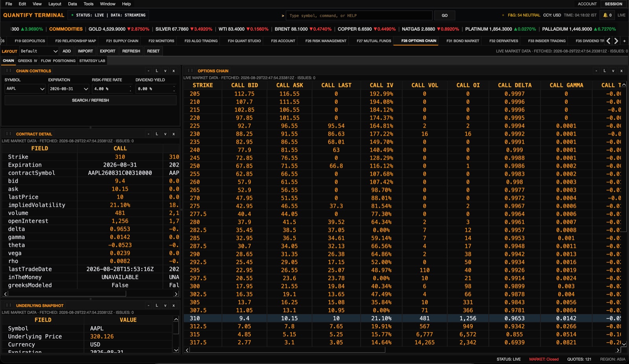Minimize the Options Chain panel

click(596, 71)
